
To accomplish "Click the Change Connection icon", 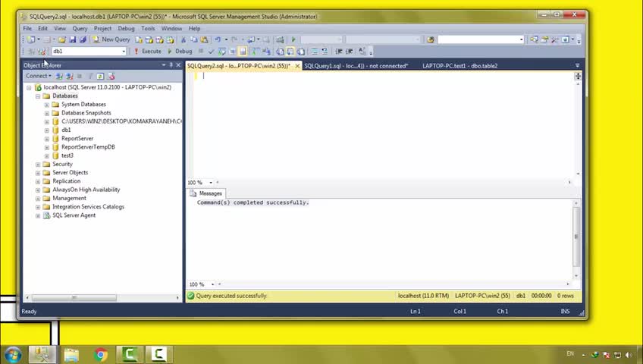I will [42, 52].
